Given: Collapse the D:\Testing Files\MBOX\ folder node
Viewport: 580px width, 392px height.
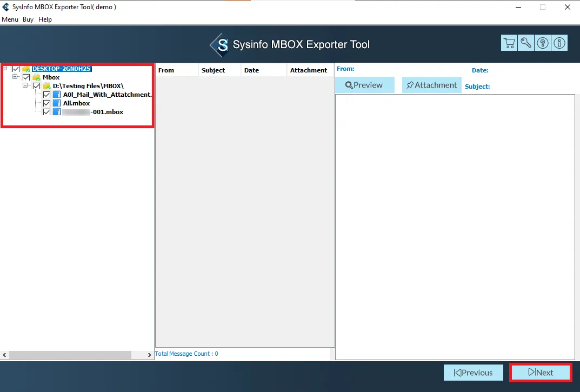Looking at the screenshot, I should (x=25, y=86).
